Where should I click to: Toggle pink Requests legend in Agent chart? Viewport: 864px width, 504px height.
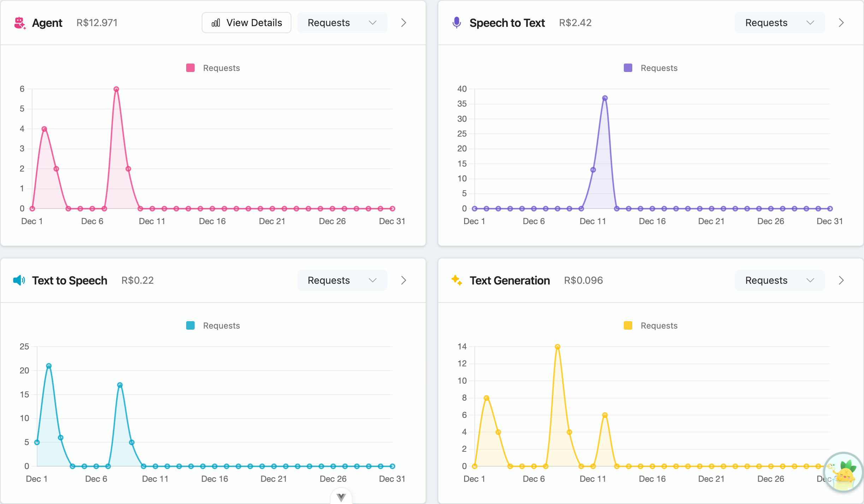click(213, 68)
